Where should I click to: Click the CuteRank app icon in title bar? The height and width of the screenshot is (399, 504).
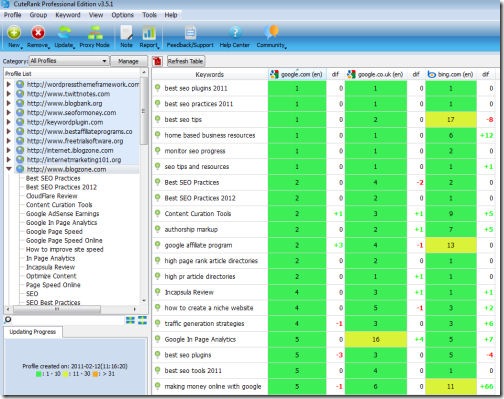pos(5,4)
